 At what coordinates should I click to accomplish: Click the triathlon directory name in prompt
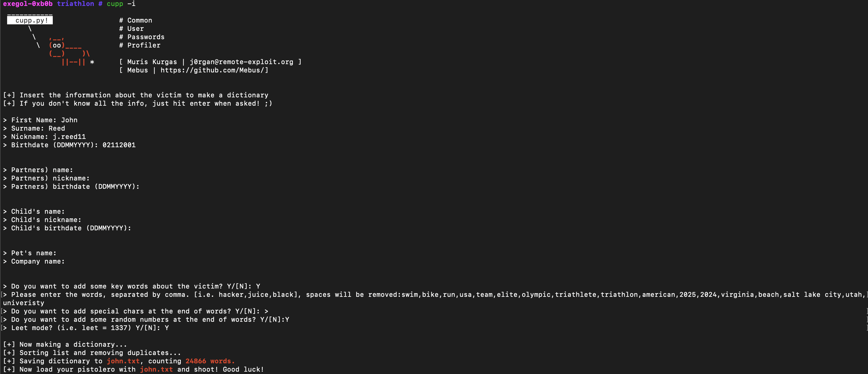pyautogui.click(x=76, y=4)
